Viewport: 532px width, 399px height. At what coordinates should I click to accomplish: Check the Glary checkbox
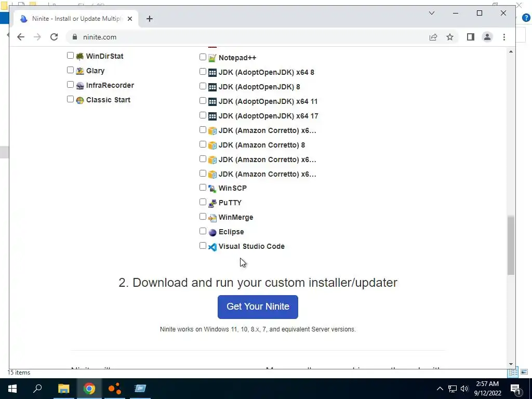70,70
